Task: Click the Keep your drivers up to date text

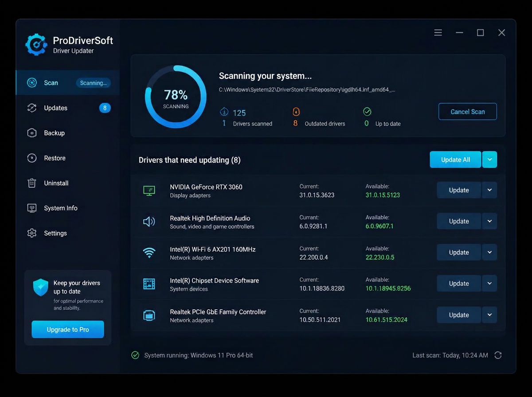Action: coord(77,287)
